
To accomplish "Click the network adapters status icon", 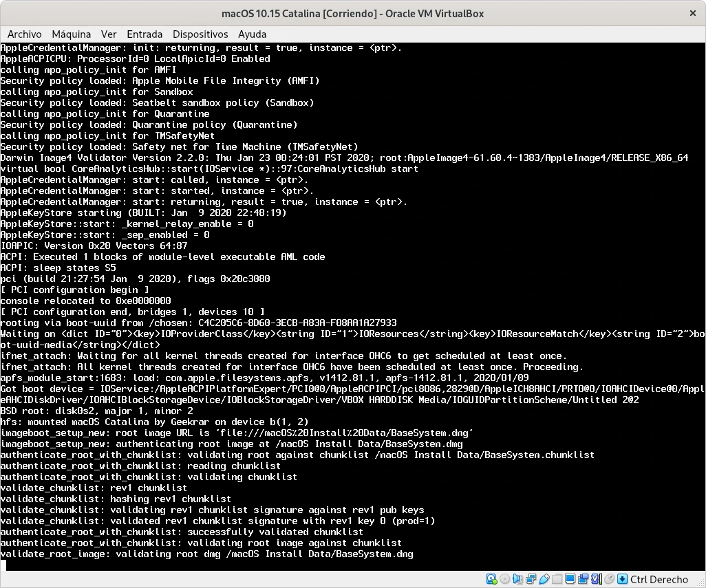I will [x=531, y=580].
